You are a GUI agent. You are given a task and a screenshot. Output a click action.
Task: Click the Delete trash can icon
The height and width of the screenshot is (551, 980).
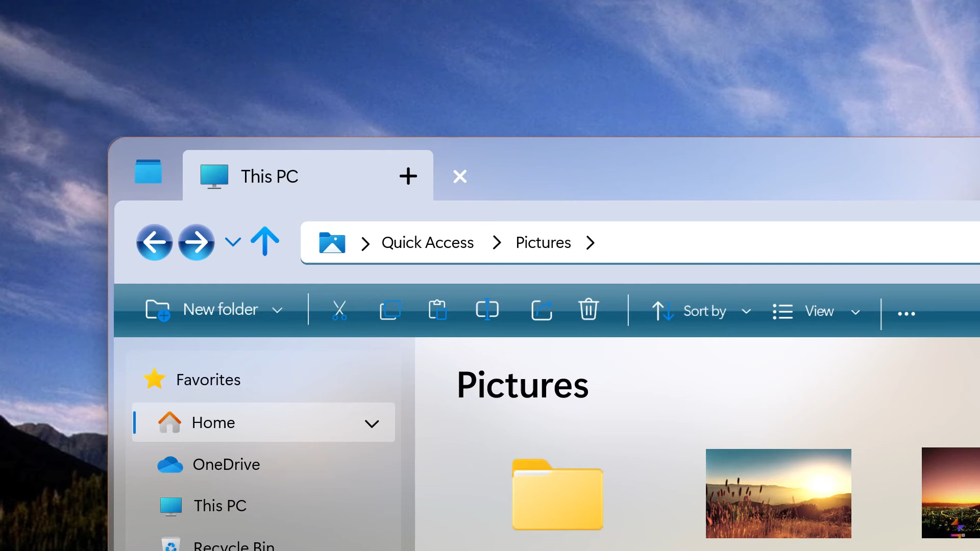click(588, 309)
